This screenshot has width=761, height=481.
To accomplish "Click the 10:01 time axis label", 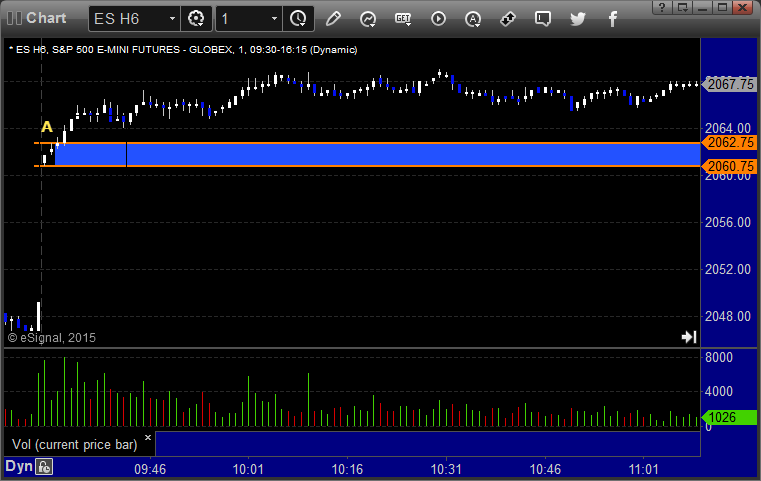I will pos(248,469).
